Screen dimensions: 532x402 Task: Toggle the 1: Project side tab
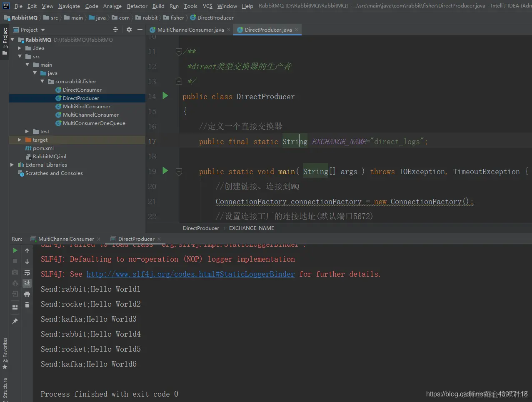5,42
